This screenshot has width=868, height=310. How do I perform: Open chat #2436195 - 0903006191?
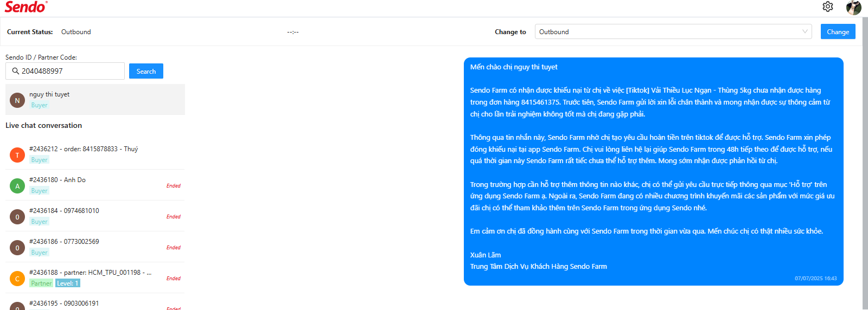(95, 302)
